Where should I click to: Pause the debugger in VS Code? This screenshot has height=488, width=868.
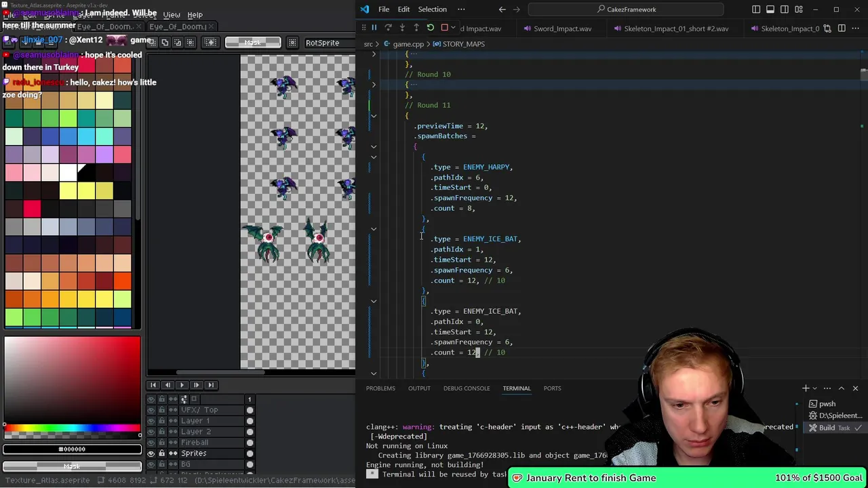click(374, 28)
